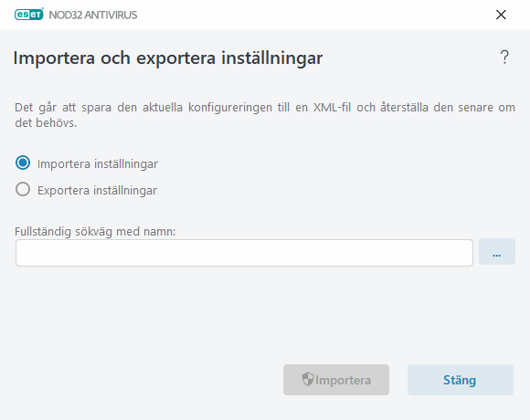
Task: Select the Importera inställningar radio button
Action: click(23, 163)
